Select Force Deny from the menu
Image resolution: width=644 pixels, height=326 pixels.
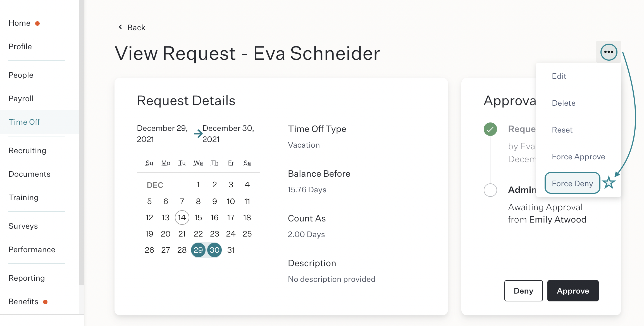point(572,183)
